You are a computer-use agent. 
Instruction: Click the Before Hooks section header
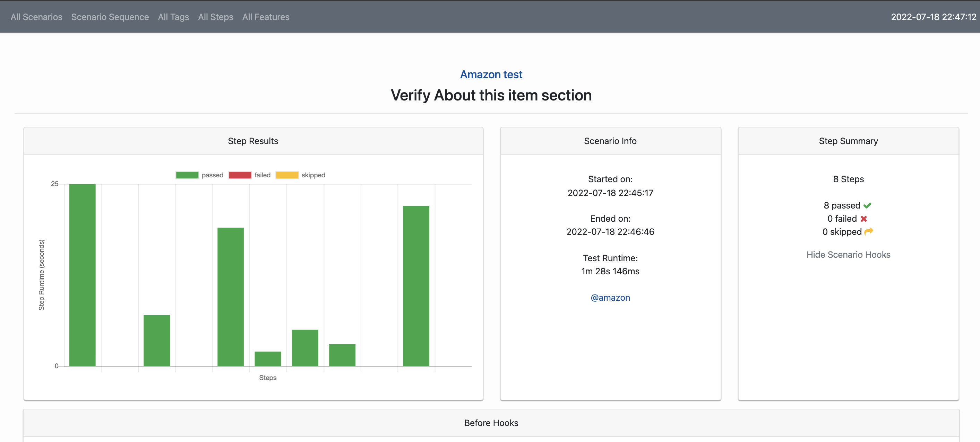click(x=491, y=423)
